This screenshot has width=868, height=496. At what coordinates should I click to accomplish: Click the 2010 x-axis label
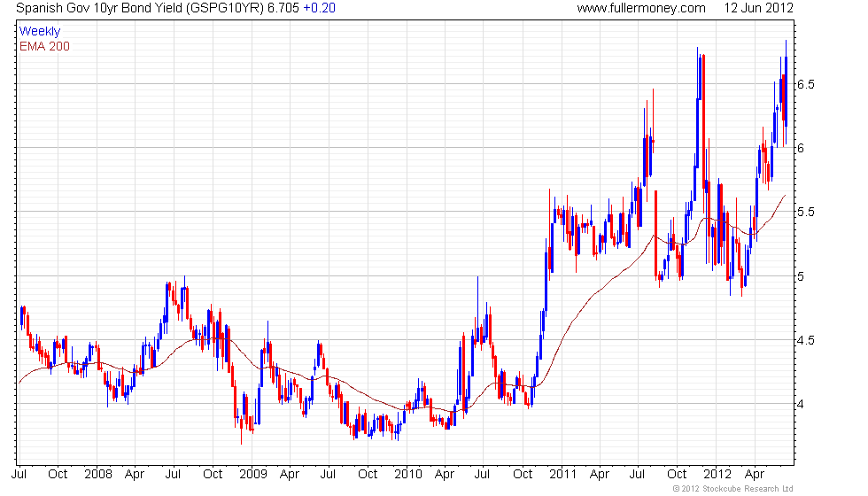pyautogui.click(x=408, y=475)
